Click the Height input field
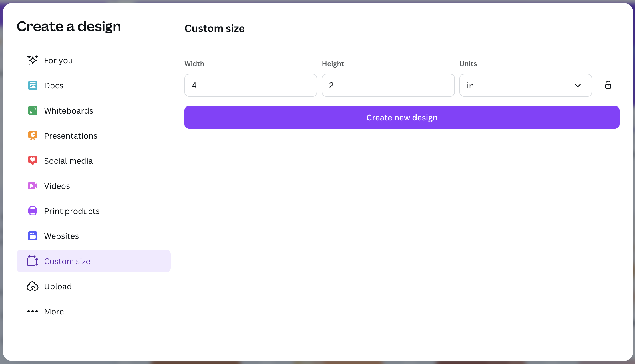635x364 pixels. click(388, 85)
